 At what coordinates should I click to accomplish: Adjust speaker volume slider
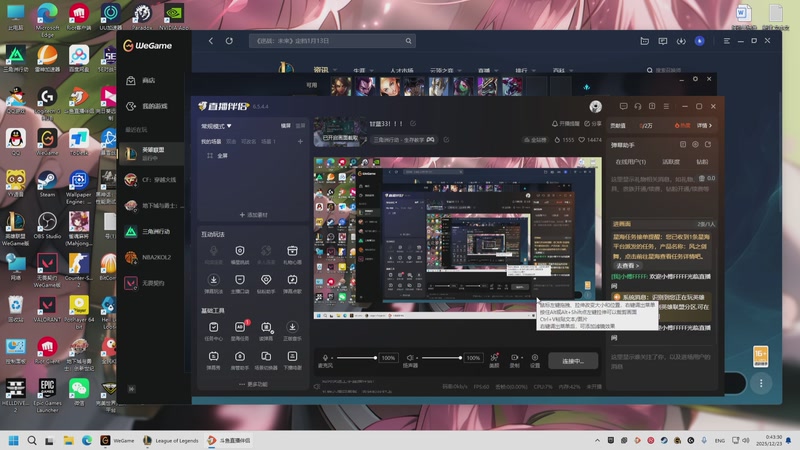coord(441,358)
